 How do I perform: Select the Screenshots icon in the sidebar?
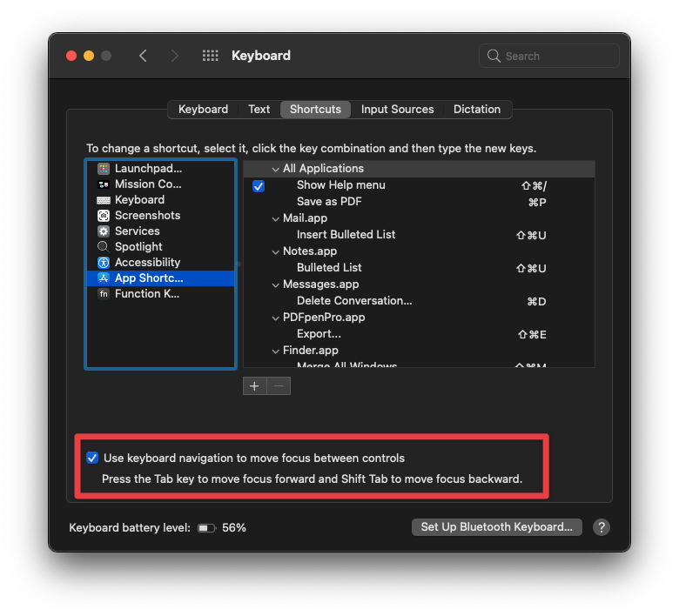coord(104,216)
